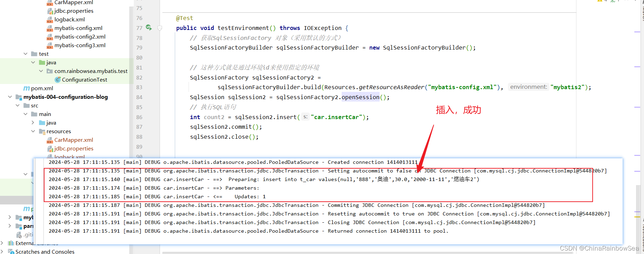Collapse the mybatis-004-configuration-blog module
The height and width of the screenshot is (254, 644).
[10, 97]
